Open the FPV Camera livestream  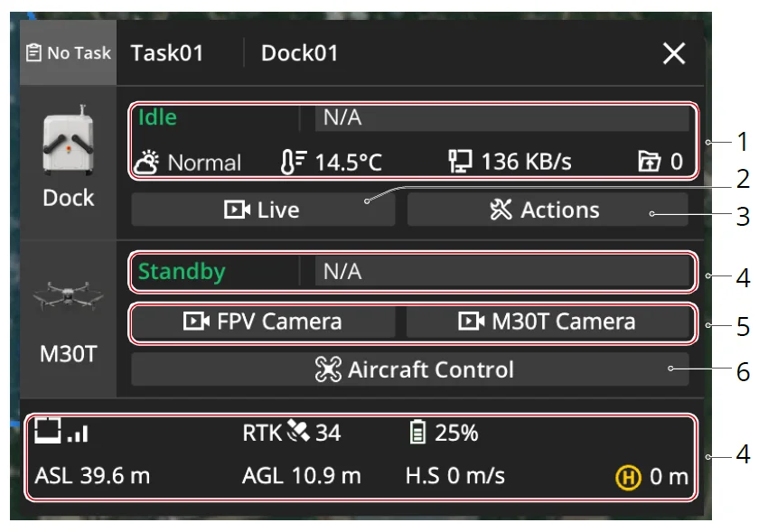click(x=264, y=322)
